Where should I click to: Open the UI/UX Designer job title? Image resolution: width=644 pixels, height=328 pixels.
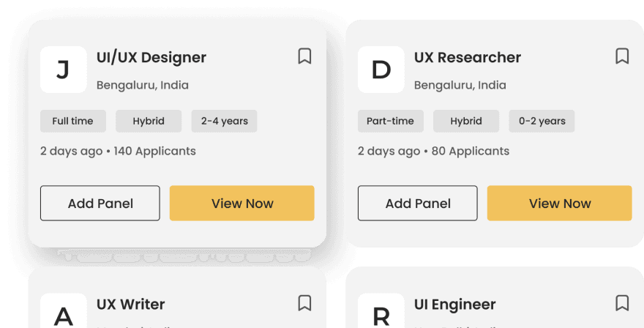(x=151, y=58)
